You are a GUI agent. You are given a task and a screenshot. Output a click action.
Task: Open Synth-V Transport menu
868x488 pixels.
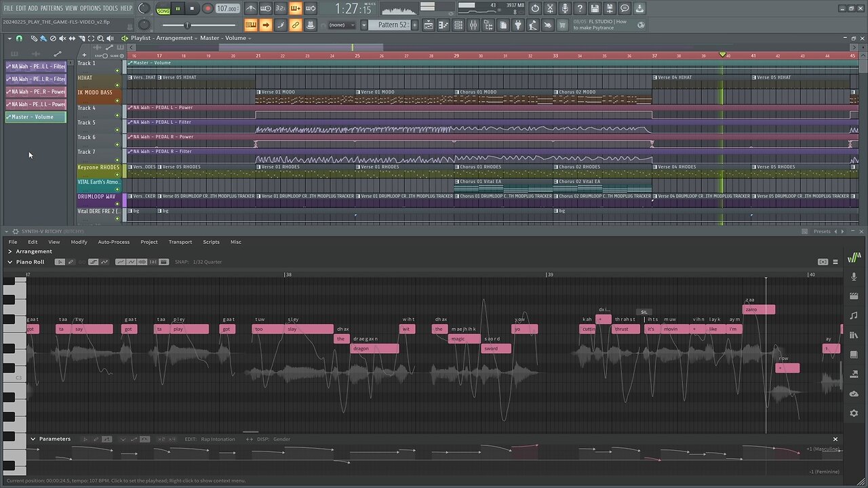click(180, 242)
